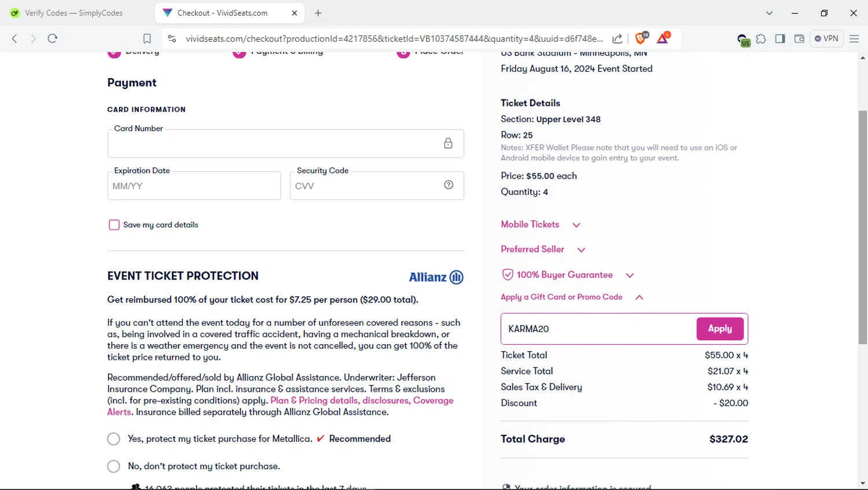Click the lock icon in Card Number field
Screen dimensions: 868x490
(x=448, y=143)
